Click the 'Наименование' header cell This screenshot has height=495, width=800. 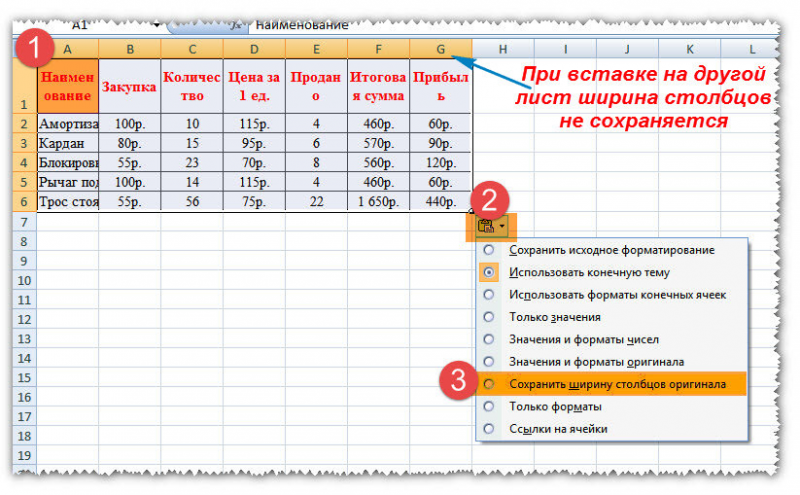pyautogui.click(x=68, y=86)
